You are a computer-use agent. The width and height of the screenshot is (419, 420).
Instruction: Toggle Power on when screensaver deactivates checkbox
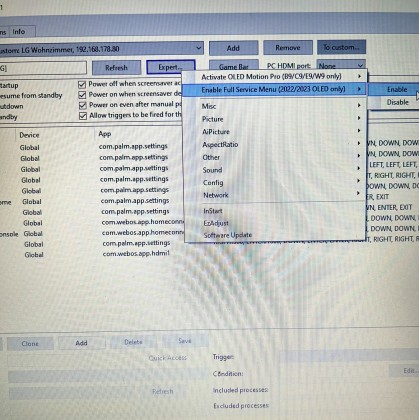point(82,95)
